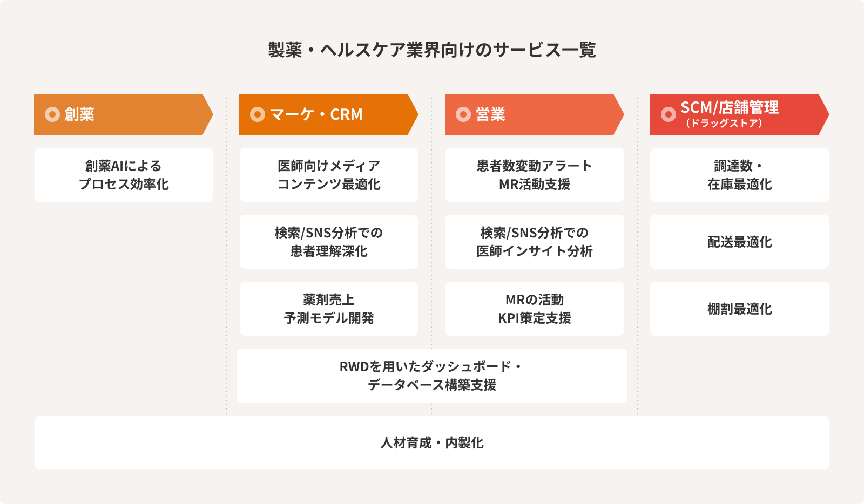This screenshot has height=504, width=864.
Task: Click the circle icon beside SCM/店舗管理 header
Action: coord(669,114)
